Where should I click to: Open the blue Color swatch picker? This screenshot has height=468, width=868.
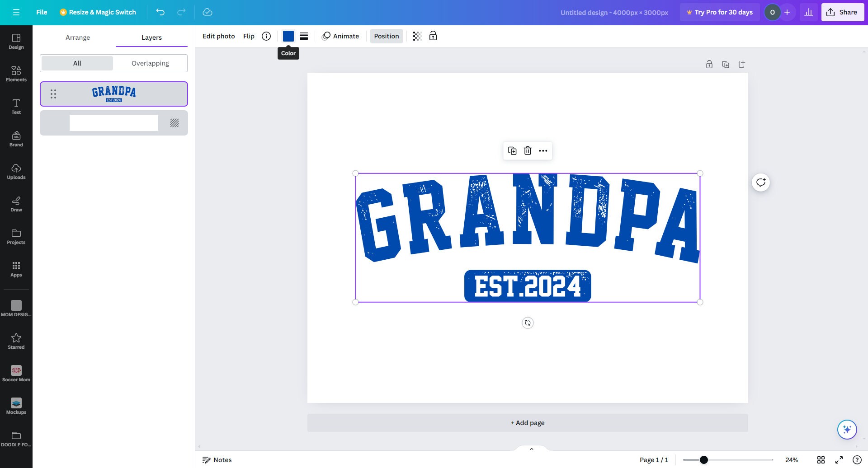(x=288, y=36)
